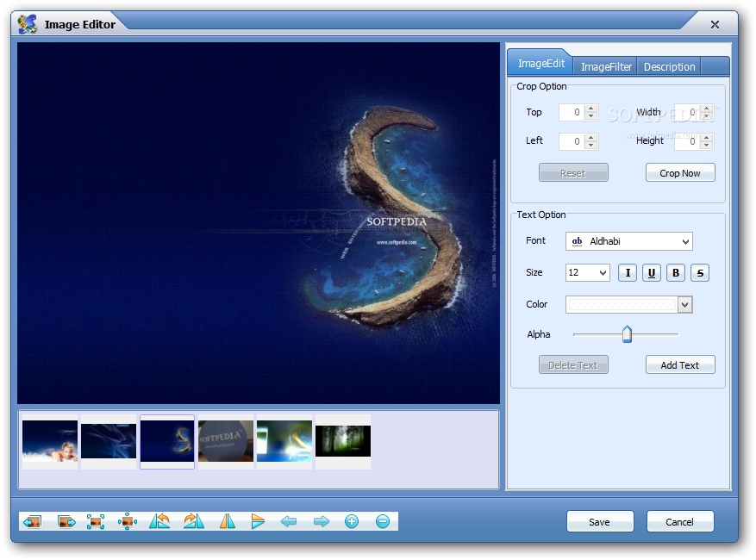Save the edited image
The width and height of the screenshot is (756, 560).
tap(600, 522)
